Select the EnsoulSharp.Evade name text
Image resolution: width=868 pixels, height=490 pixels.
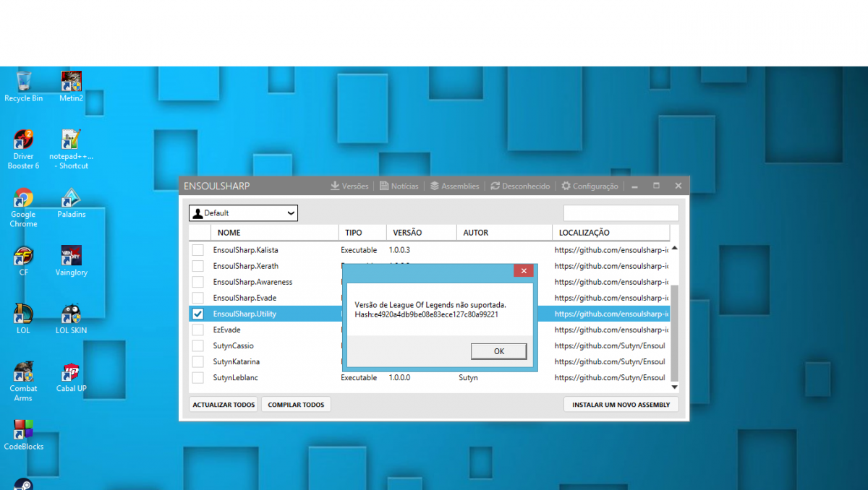(244, 298)
